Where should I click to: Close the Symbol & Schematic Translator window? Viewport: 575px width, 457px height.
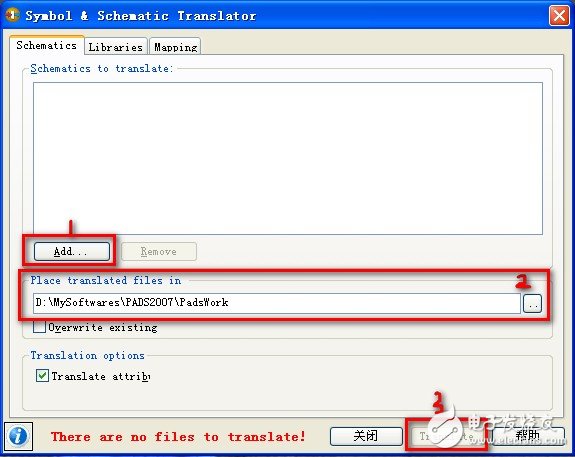[559, 16]
